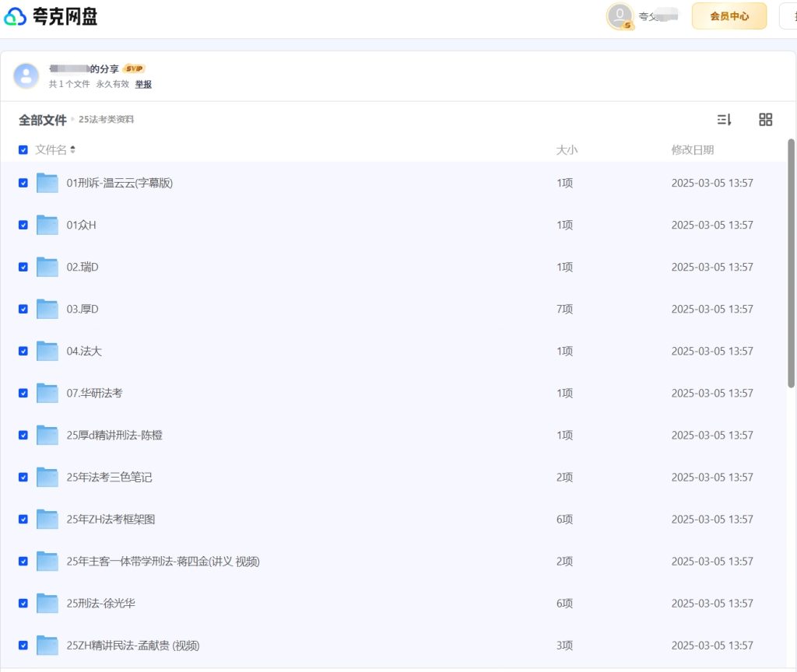Click the 6项 size of 25年ZH法考框架图
Viewport: 797px width, 672px height.
(x=565, y=519)
